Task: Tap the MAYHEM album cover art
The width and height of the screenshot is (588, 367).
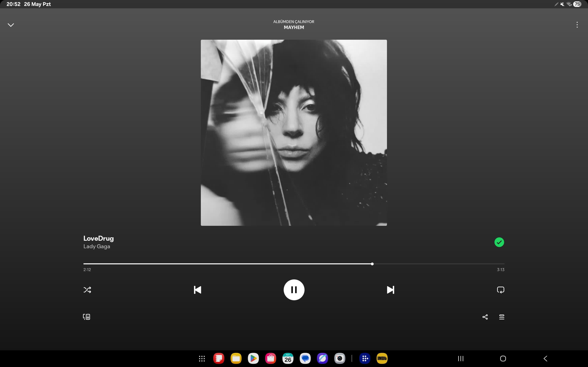Action: pyautogui.click(x=294, y=133)
